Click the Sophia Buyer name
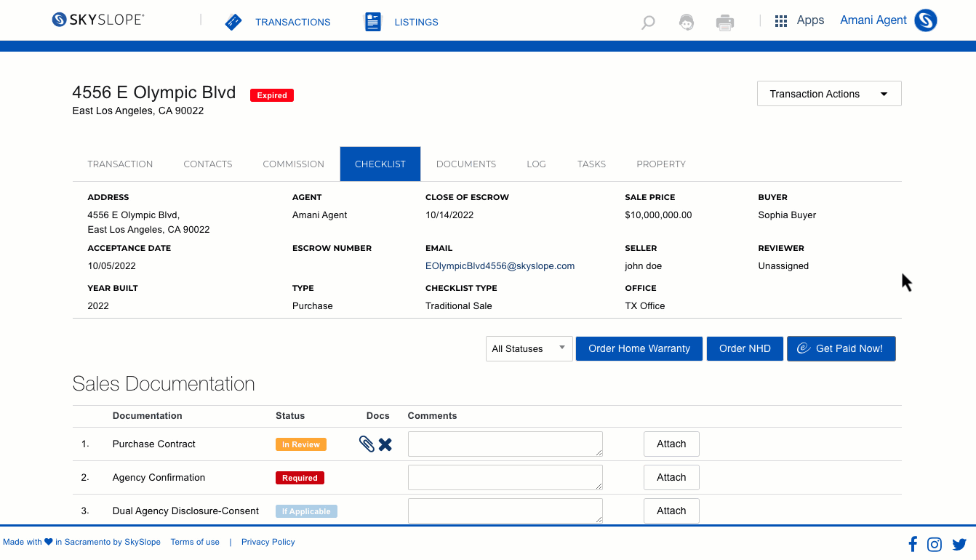Image resolution: width=976 pixels, height=560 pixels. click(x=787, y=215)
